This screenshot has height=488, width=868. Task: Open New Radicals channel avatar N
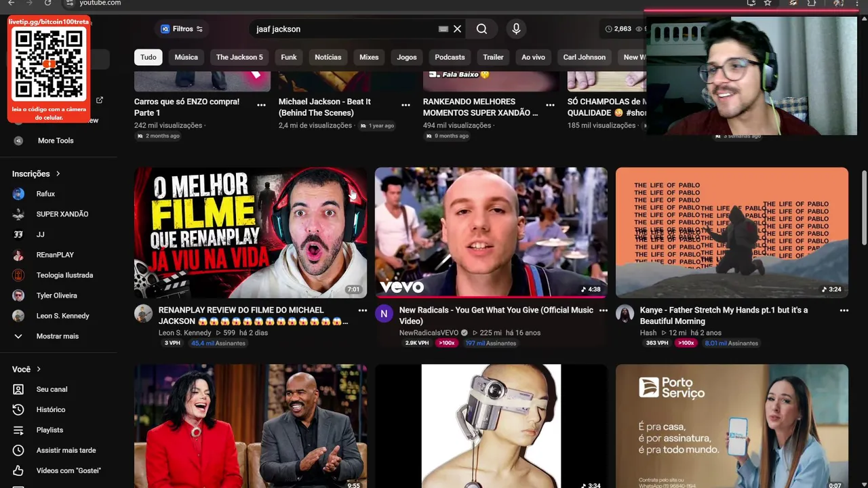384,314
